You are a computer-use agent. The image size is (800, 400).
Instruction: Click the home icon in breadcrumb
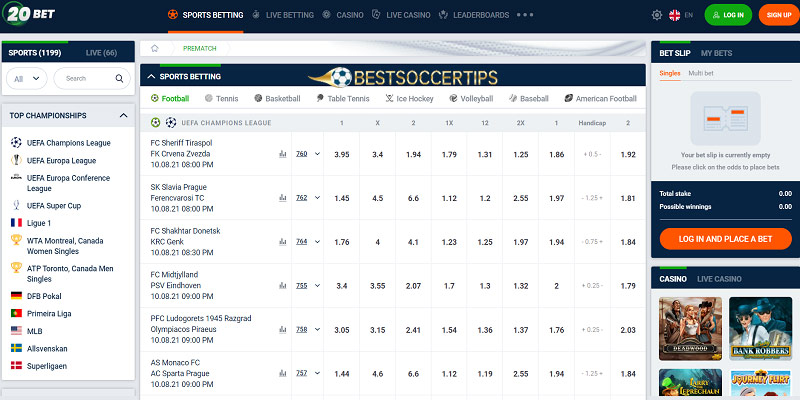point(155,48)
